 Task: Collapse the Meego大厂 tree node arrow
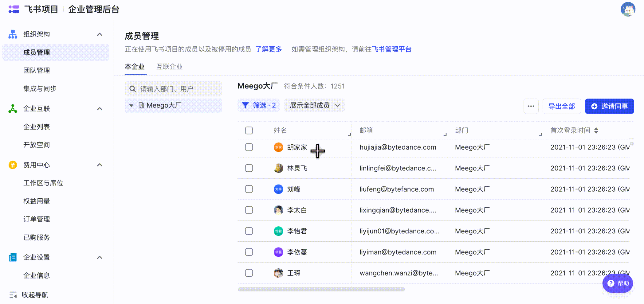[x=131, y=106]
